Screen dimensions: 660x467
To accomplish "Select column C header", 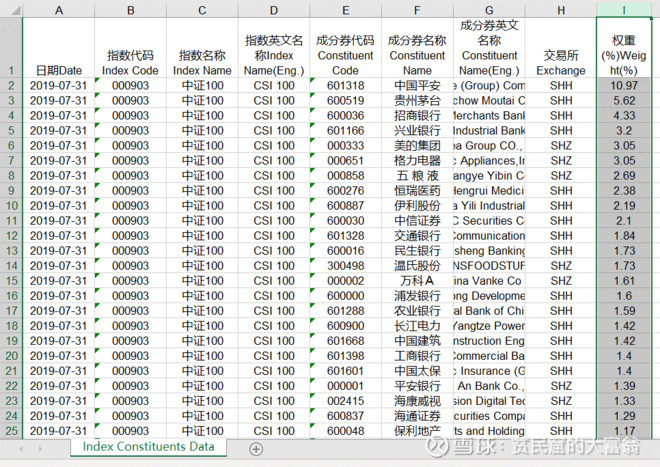I will 202,10.
